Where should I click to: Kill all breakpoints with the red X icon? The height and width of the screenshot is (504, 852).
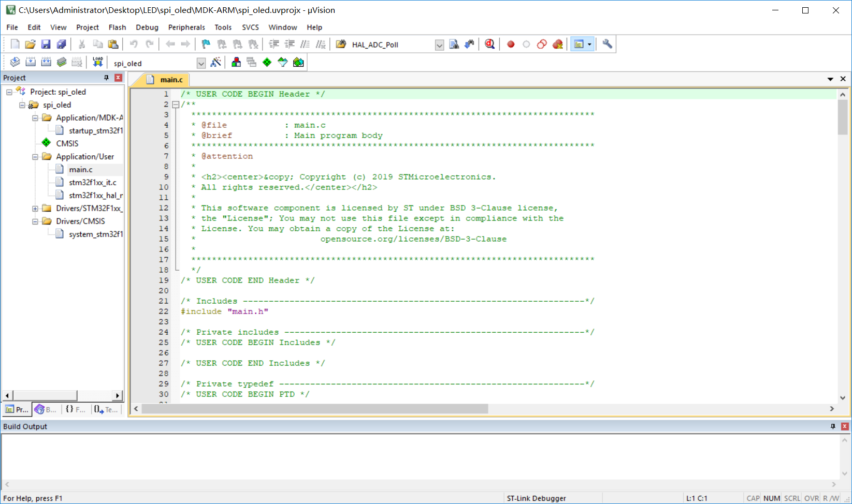point(557,45)
